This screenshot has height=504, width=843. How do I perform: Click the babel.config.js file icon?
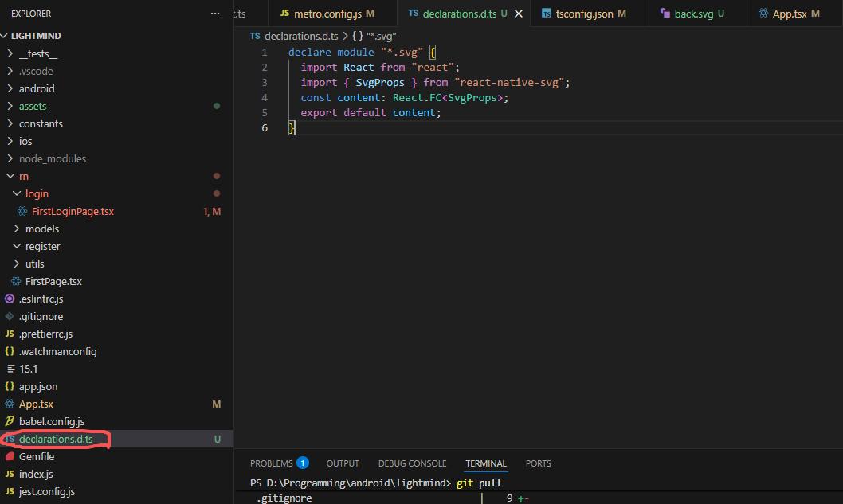tap(10, 421)
